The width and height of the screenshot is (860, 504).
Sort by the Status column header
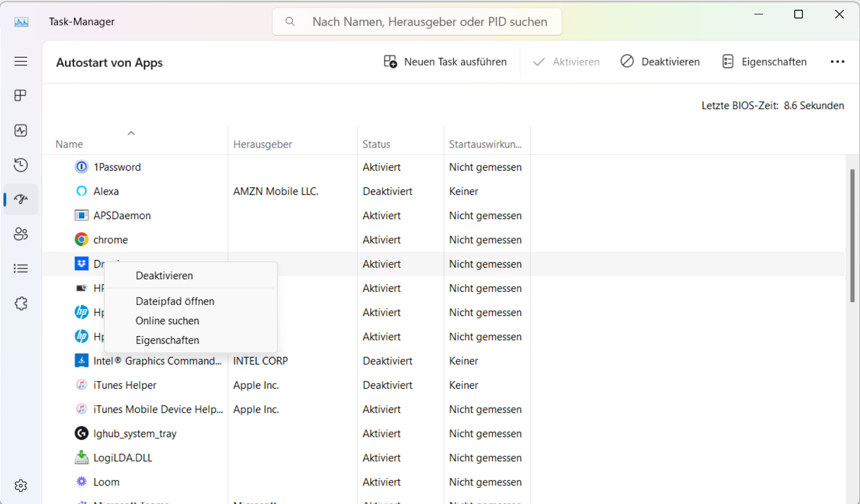pyautogui.click(x=376, y=144)
